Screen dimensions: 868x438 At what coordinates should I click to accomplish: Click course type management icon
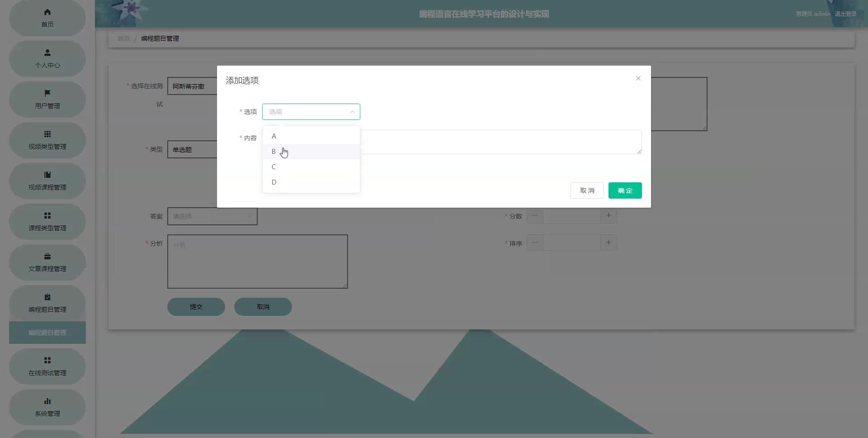[x=47, y=215]
